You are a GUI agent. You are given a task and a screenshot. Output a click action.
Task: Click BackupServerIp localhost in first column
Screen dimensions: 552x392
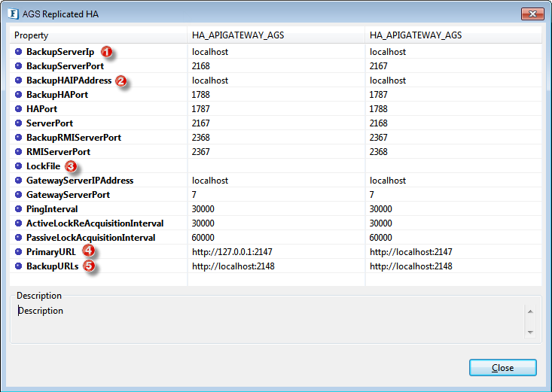(x=210, y=52)
